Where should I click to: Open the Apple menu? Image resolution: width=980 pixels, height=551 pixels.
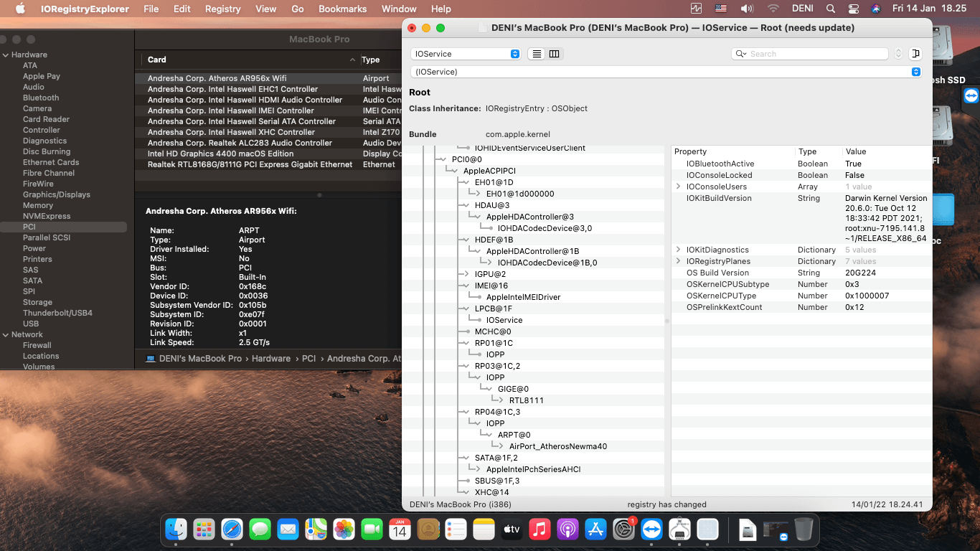(x=20, y=9)
